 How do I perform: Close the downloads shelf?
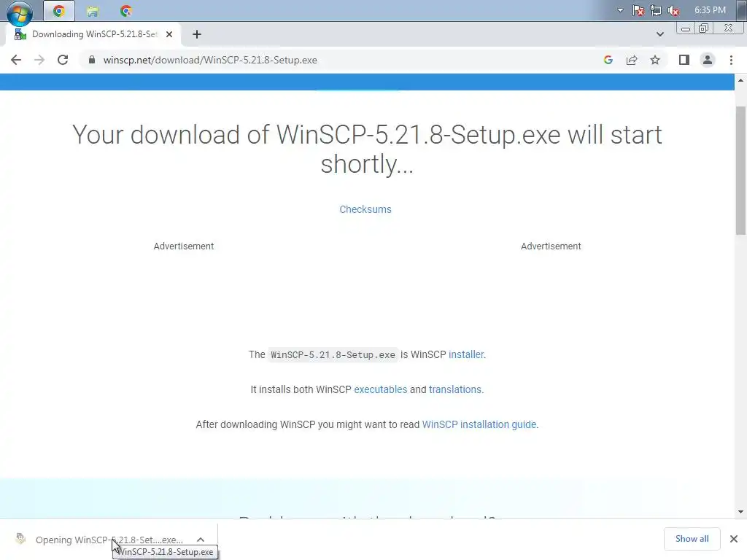point(734,539)
